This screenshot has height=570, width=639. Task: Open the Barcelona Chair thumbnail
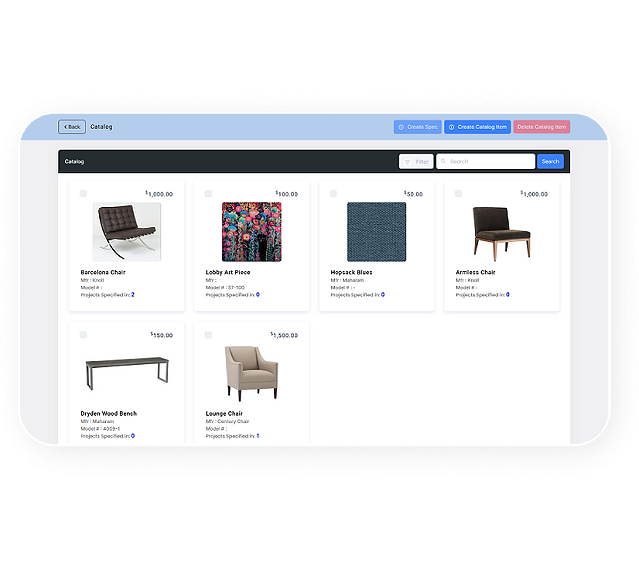tap(127, 232)
